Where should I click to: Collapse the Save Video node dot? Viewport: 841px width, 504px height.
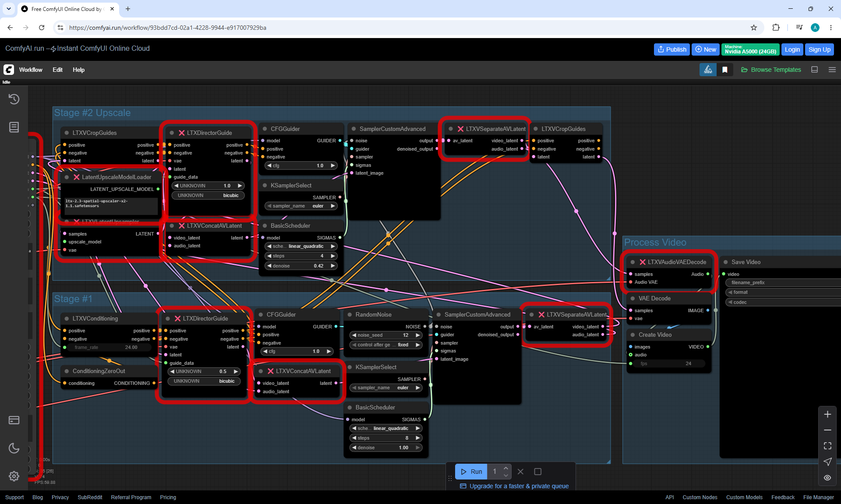725,262
